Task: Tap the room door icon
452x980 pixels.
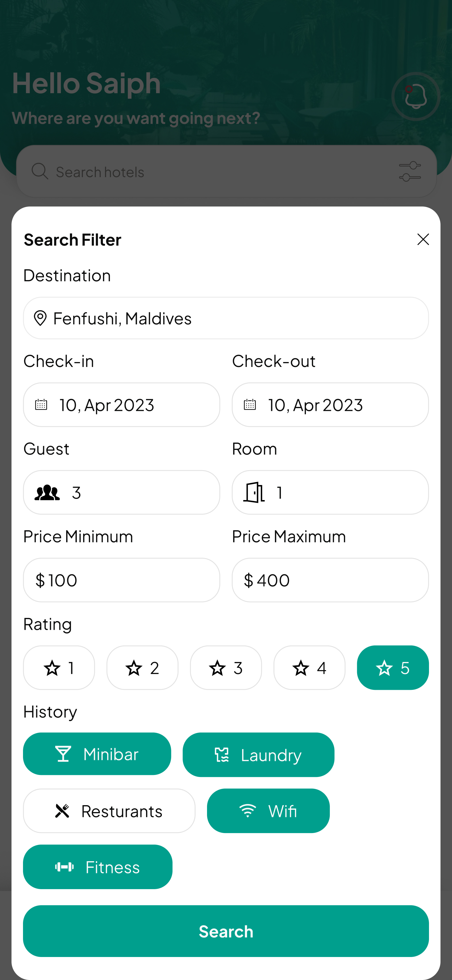Action: coord(254,492)
